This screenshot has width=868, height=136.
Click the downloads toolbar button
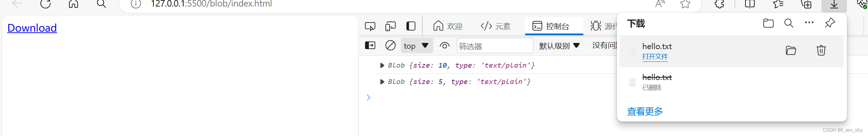834,5
